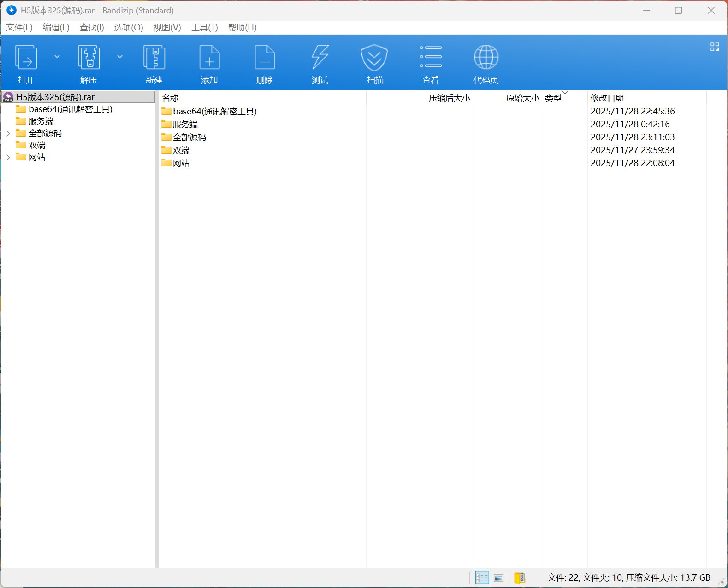The height and width of the screenshot is (588, 728).
Task: Click the Delete (删除) toolbar icon
Action: [x=265, y=58]
